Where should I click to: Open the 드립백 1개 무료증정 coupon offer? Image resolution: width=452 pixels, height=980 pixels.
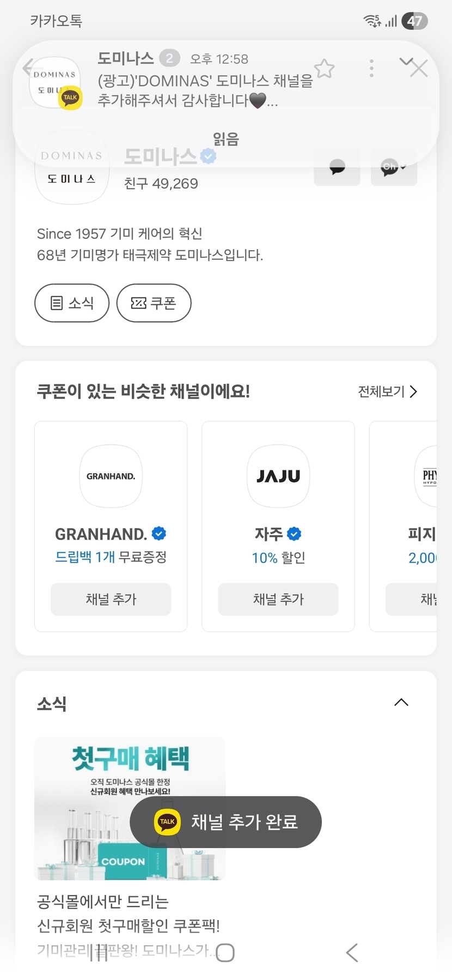pos(111,557)
